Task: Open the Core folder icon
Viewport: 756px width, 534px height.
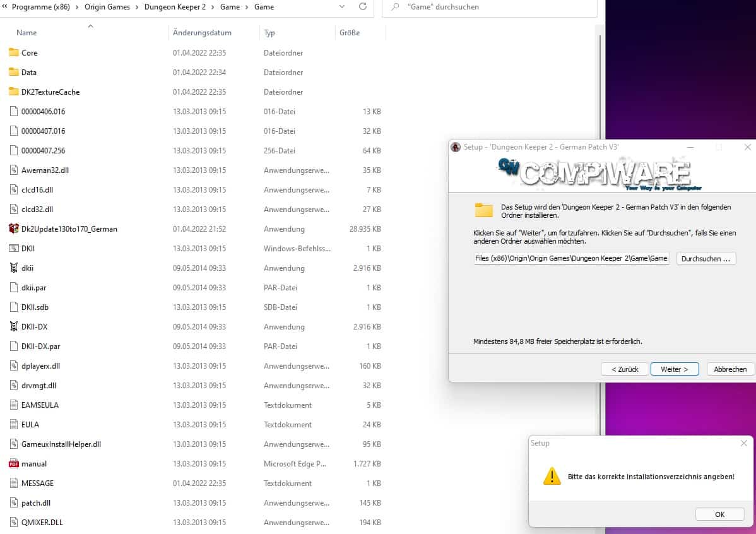Action: pyautogui.click(x=13, y=52)
